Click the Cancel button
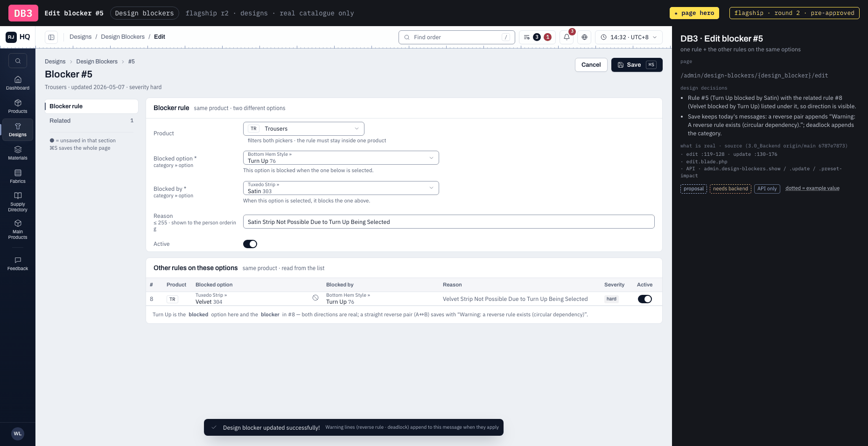This screenshot has width=868, height=446. click(591, 65)
